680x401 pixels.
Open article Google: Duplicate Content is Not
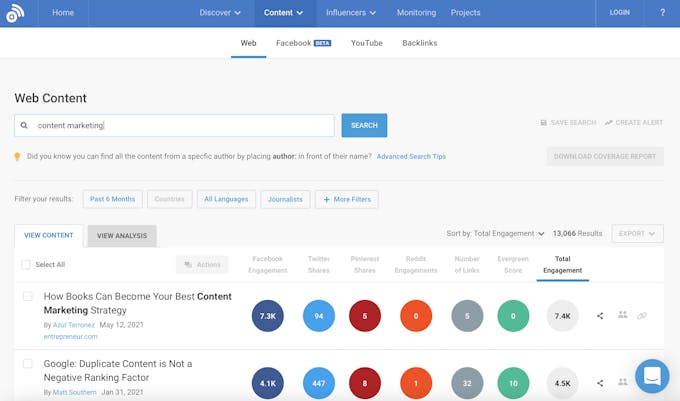click(x=118, y=371)
